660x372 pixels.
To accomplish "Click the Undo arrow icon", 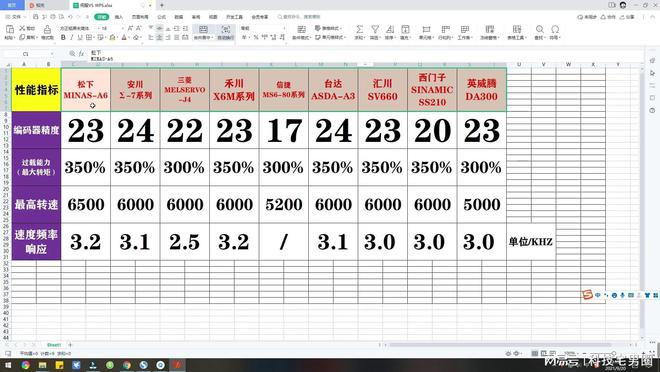I will [70, 17].
